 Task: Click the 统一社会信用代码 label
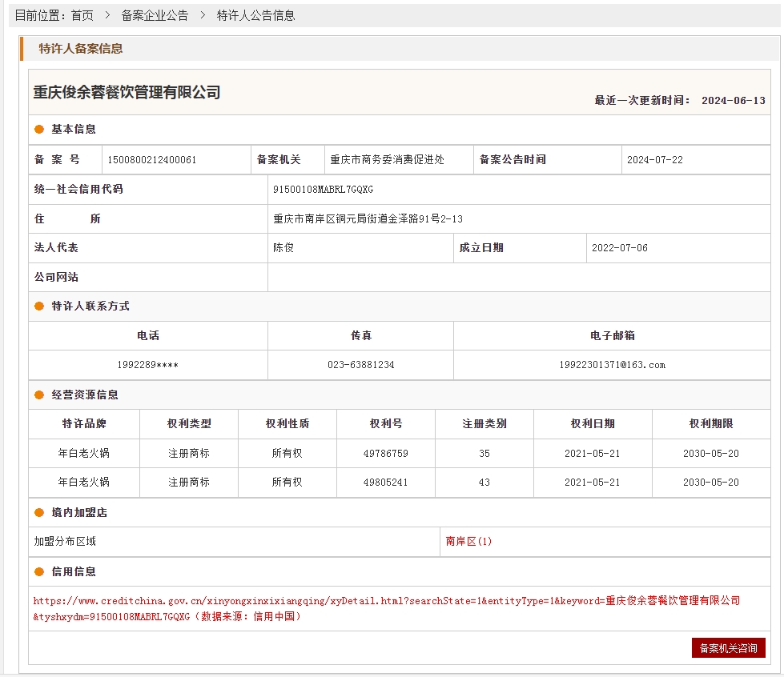point(78,190)
